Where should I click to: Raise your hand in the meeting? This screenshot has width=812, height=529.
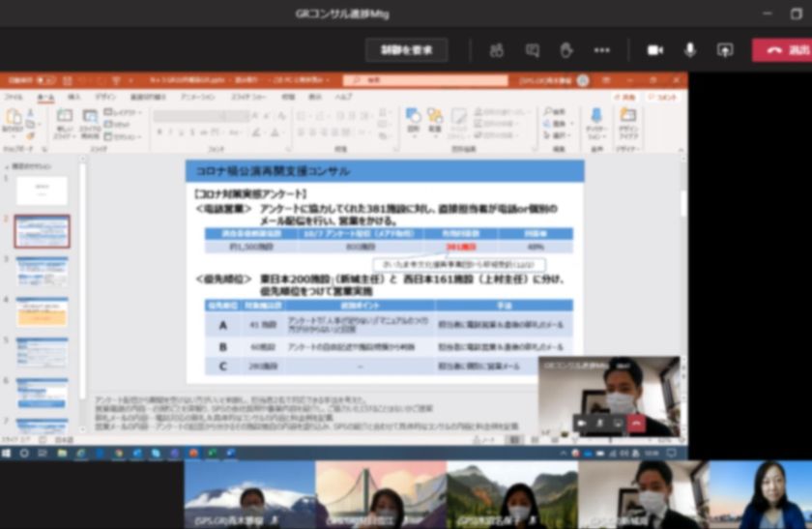click(566, 50)
